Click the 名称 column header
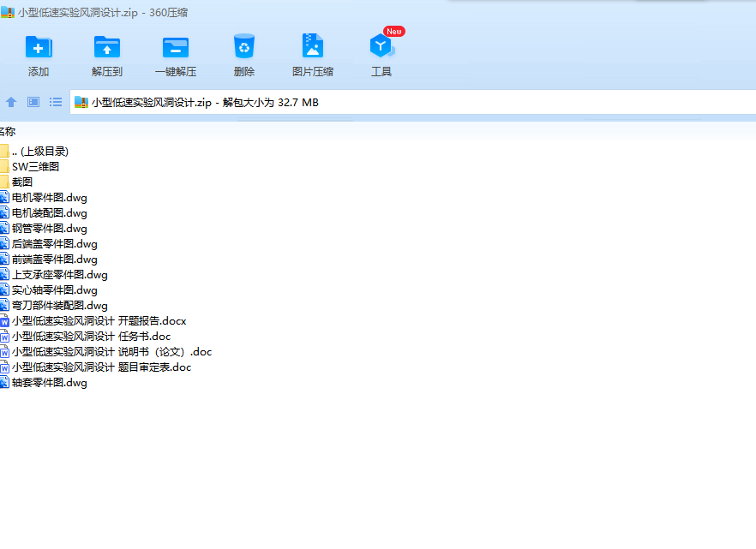The image size is (756, 549). pos(8,132)
